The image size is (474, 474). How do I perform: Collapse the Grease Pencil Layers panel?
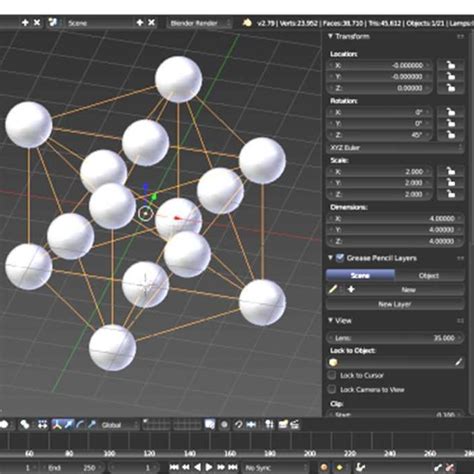pos(330,258)
